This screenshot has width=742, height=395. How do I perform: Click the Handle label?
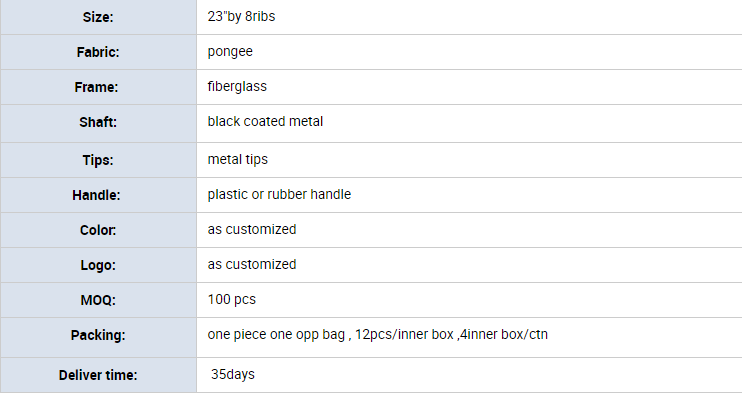[x=97, y=195]
